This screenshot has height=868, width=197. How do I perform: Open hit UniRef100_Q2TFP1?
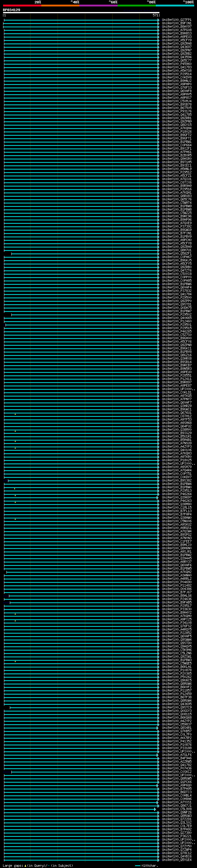click(176, 20)
